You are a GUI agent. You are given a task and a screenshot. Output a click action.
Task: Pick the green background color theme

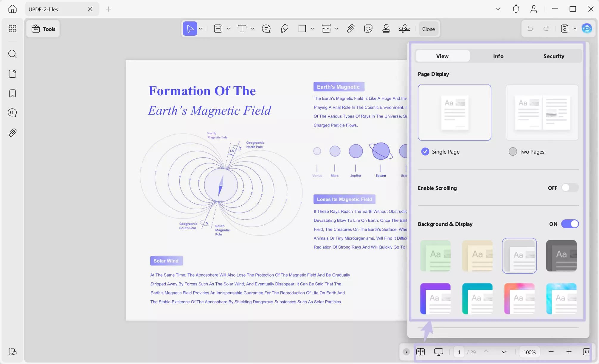435,256
